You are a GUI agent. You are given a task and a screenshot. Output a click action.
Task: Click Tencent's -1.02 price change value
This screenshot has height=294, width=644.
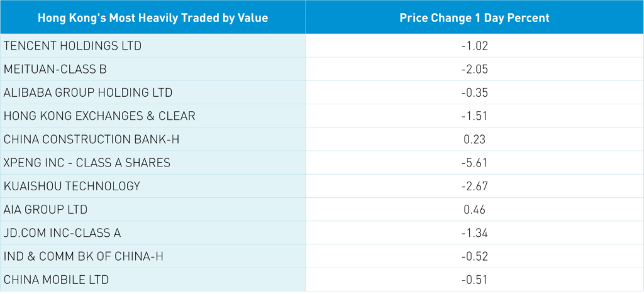(474, 46)
